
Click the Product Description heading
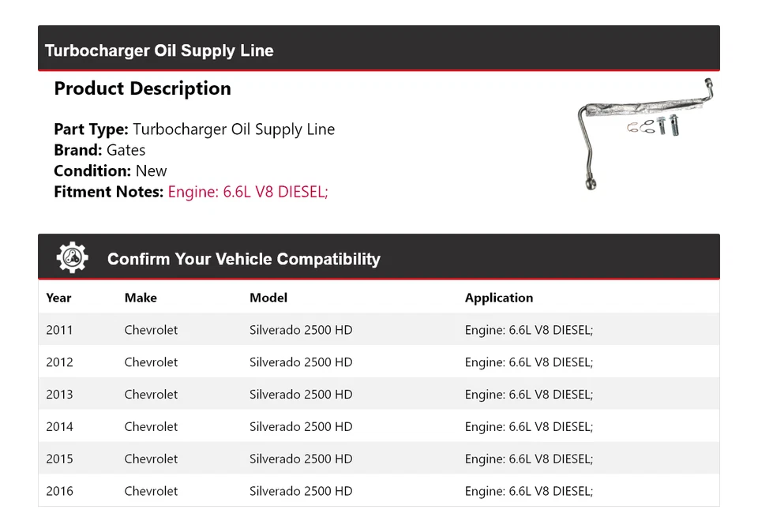[x=142, y=88]
